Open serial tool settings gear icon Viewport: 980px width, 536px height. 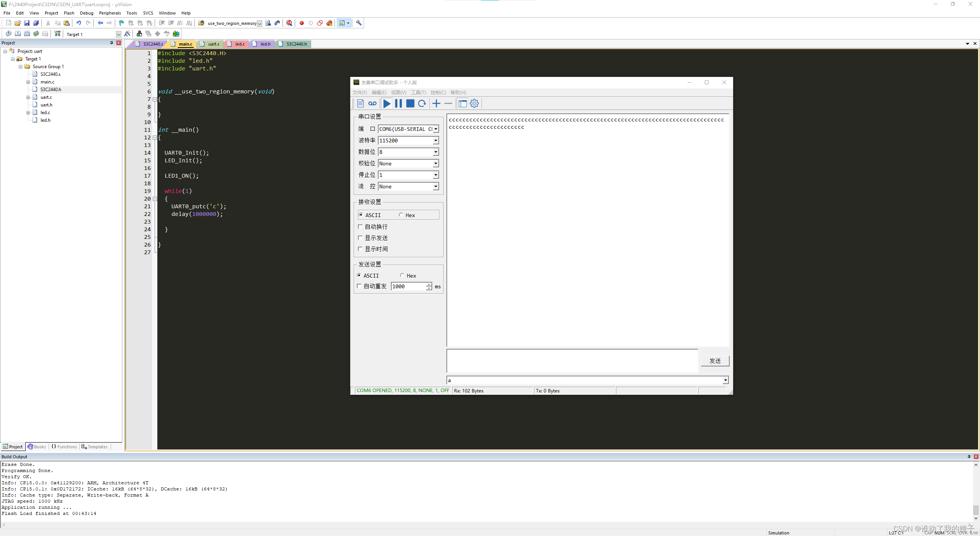coord(474,103)
